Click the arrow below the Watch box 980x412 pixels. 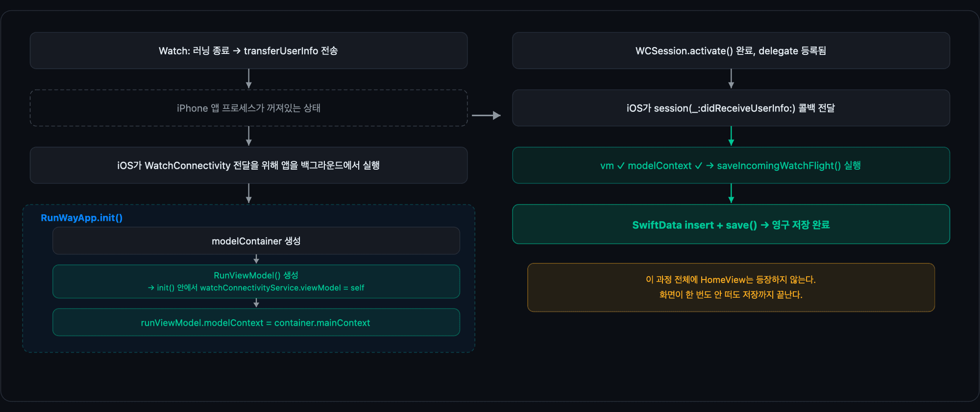[248, 78]
